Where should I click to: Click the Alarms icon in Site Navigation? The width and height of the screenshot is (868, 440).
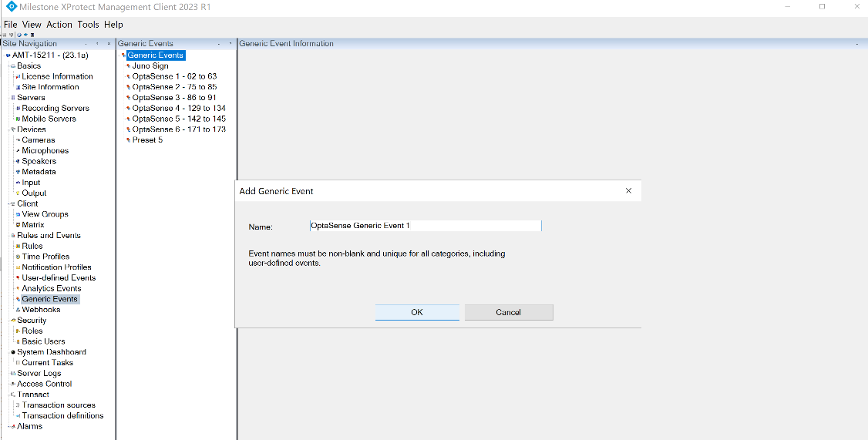(x=12, y=426)
